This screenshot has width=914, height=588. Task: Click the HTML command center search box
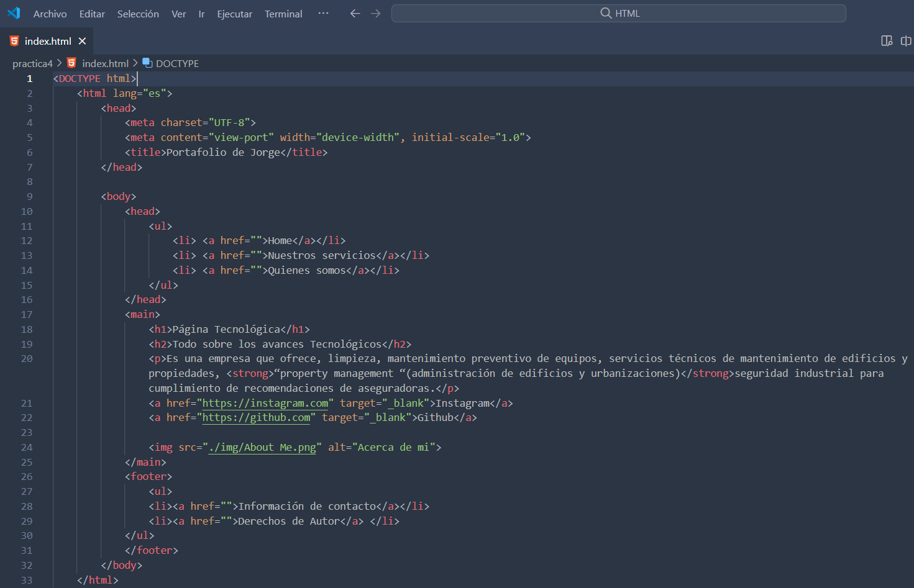618,13
